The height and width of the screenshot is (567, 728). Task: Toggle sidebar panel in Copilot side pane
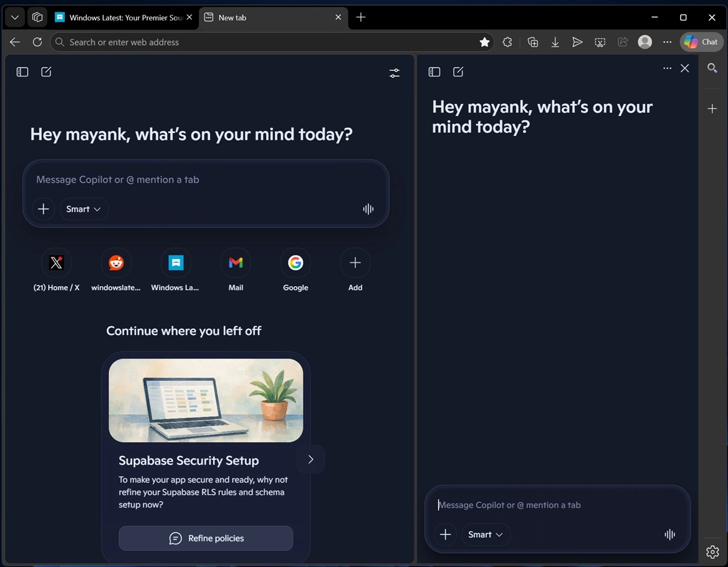(434, 72)
